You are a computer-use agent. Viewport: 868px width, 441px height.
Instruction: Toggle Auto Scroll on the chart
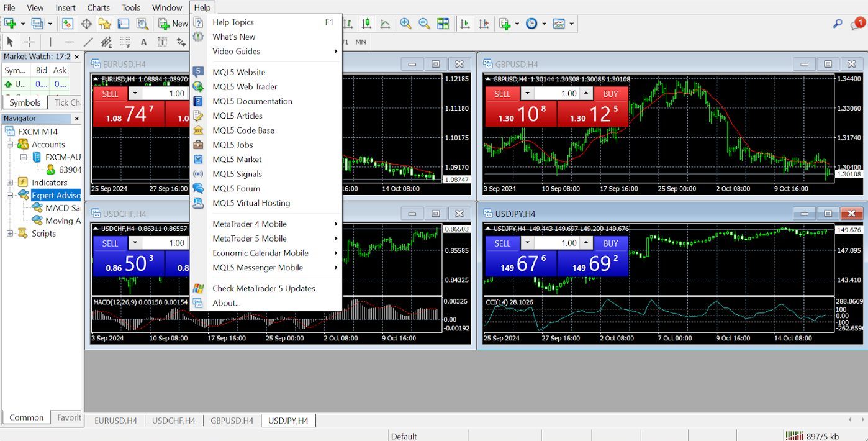(464, 24)
